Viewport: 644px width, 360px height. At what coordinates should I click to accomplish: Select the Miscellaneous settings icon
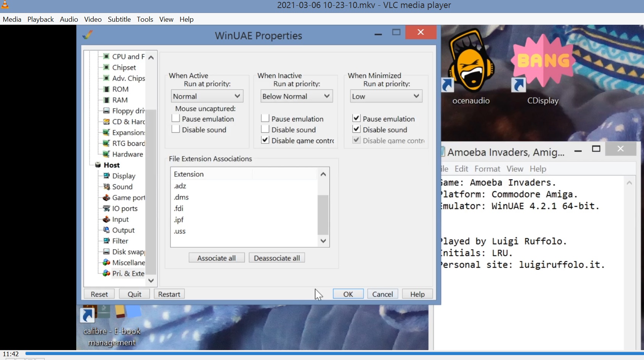pos(107,262)
